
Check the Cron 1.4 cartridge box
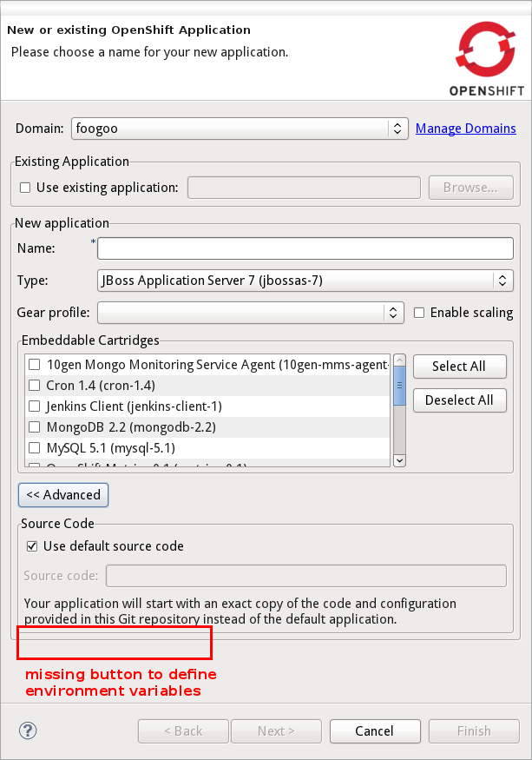click(35, 386)
